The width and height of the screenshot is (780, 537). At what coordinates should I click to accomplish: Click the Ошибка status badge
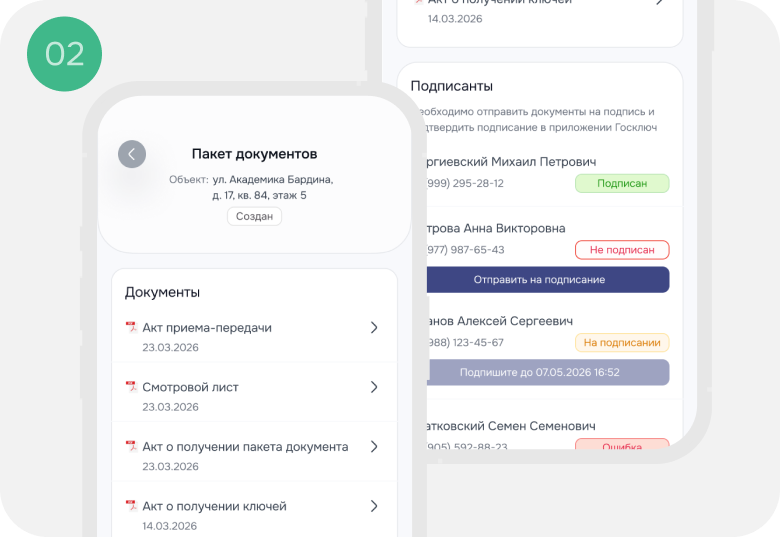622,445
